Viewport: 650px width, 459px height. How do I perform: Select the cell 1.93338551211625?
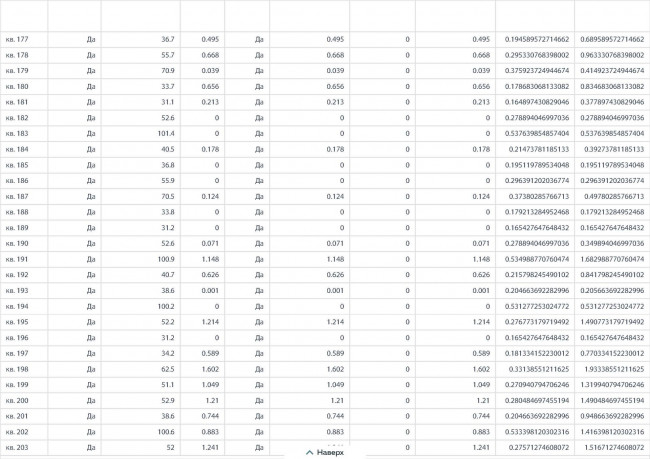614,369
